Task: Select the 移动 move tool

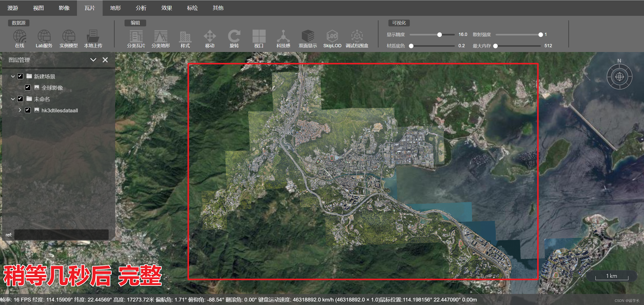Action: click(x=210, y=39)
